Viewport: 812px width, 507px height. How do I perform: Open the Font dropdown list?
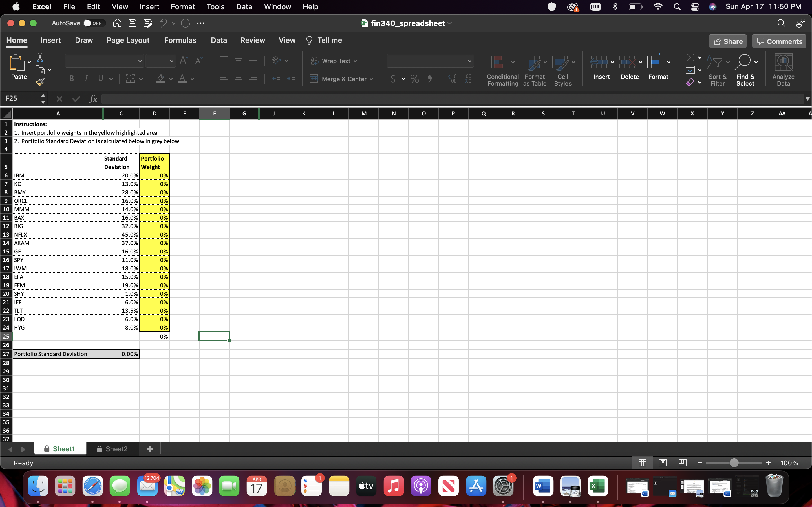click(140, 61)
